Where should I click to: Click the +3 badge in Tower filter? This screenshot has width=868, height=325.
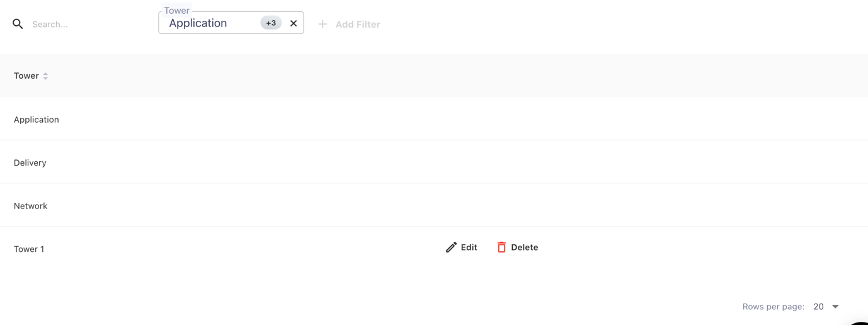pos(271,23)
